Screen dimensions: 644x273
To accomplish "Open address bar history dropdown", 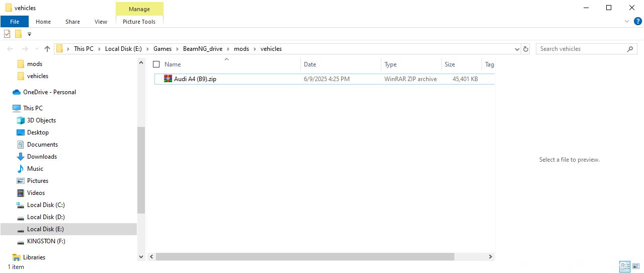I will pyautogui.click(x=517, y=49).
